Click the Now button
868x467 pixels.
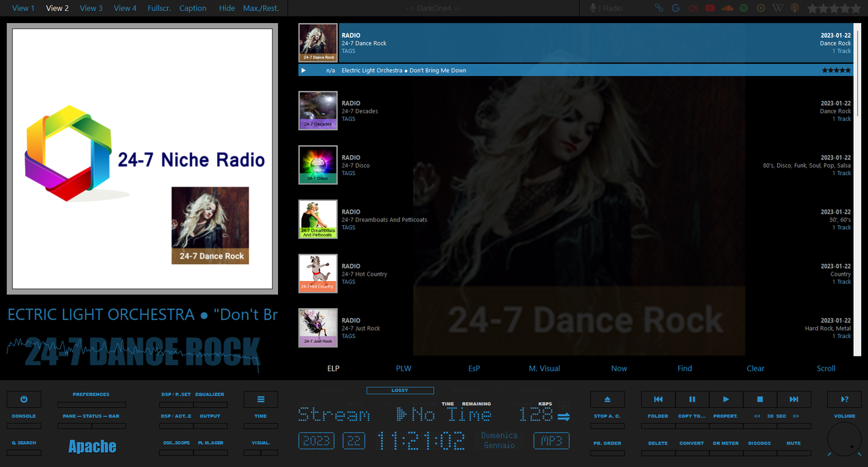[619, 369]
